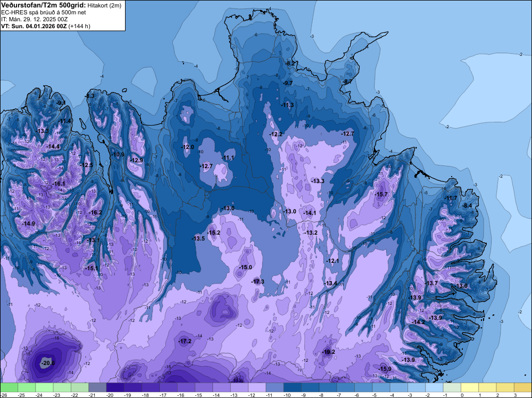This screenshot has width=532, height=398.
Task: Click the -15.0 temperature label
Action: click(245, 267)
